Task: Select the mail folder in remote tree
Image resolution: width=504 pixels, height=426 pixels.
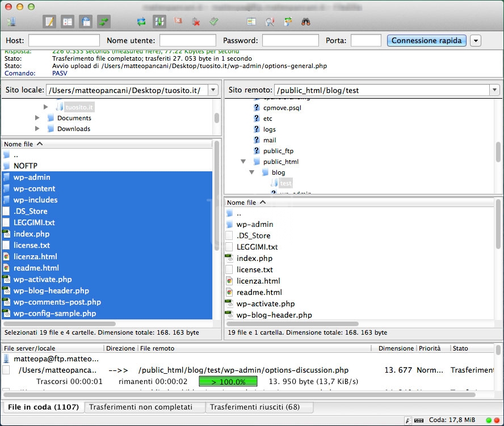Action: [x=270, y=140]
